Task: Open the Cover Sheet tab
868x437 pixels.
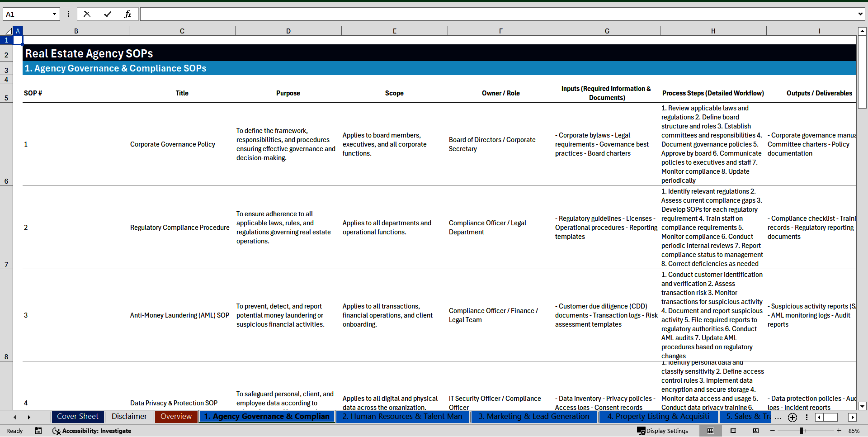Action: [x=77, y=417]
